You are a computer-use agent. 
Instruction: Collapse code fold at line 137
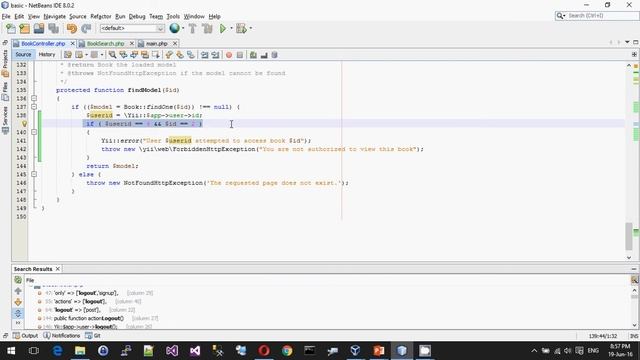(34, 107)
